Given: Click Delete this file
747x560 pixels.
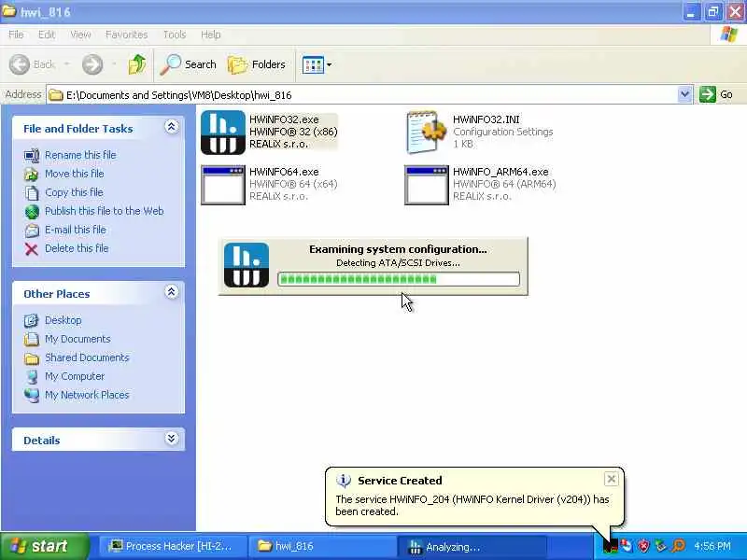Looking at the screenshot, I should pyautogui.click(x=77, y=248).
